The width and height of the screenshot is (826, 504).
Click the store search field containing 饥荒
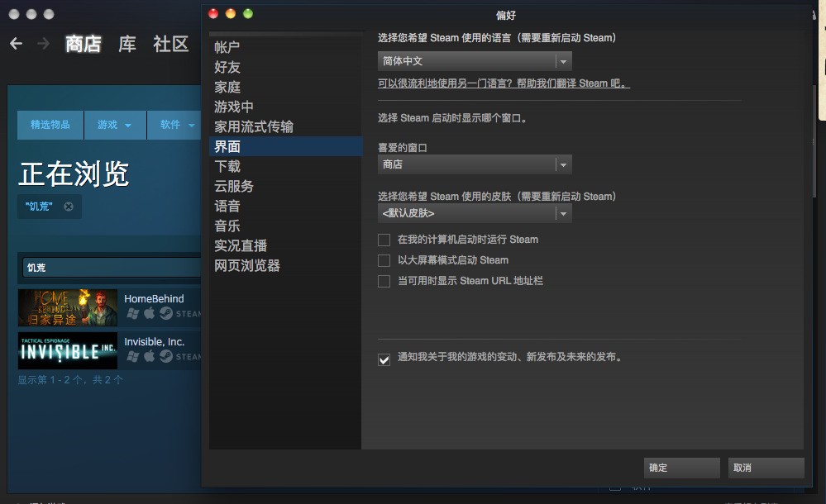tap(112, 268)
